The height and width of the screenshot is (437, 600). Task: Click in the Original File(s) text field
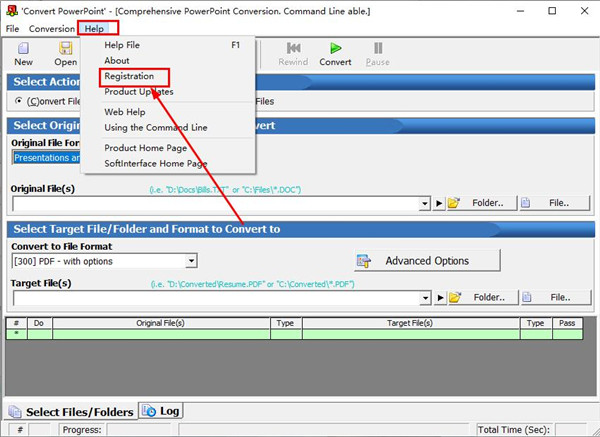216,204
